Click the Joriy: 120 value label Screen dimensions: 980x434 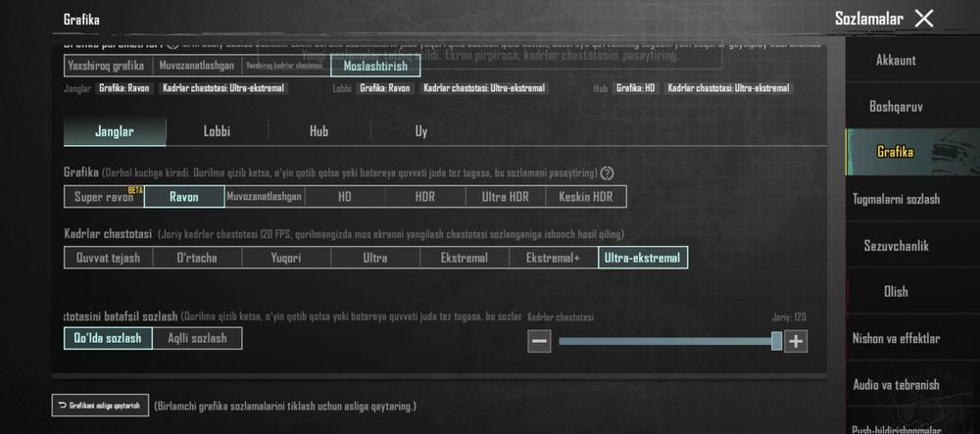(x=789, y=317)
